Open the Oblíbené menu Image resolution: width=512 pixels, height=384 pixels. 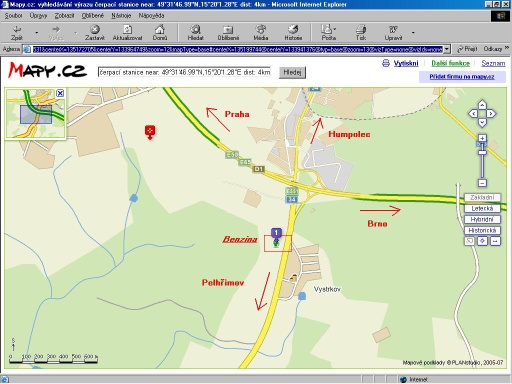(93, 16)
